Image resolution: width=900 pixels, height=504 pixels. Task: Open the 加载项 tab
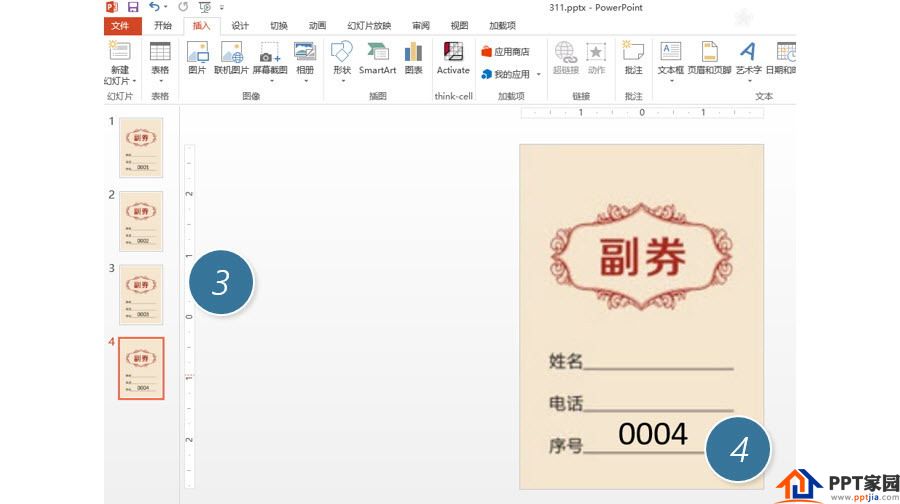click(502, 26)
